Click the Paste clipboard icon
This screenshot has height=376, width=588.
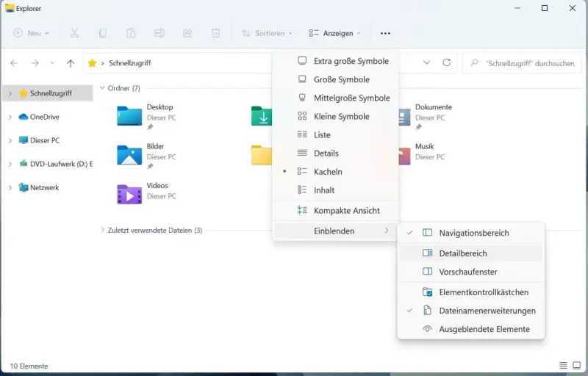pos(131,33)
